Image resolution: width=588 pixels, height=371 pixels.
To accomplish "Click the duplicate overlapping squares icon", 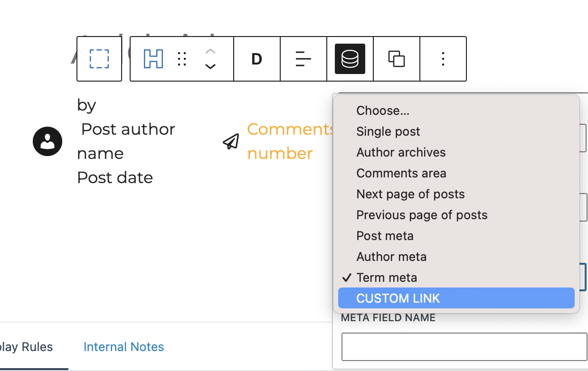I will [x=397, y=59].
